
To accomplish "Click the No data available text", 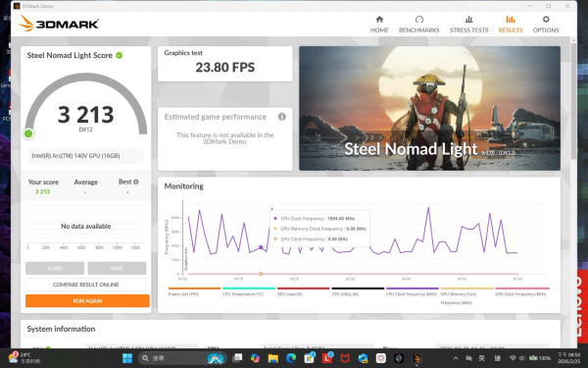I will coord(86,226).
